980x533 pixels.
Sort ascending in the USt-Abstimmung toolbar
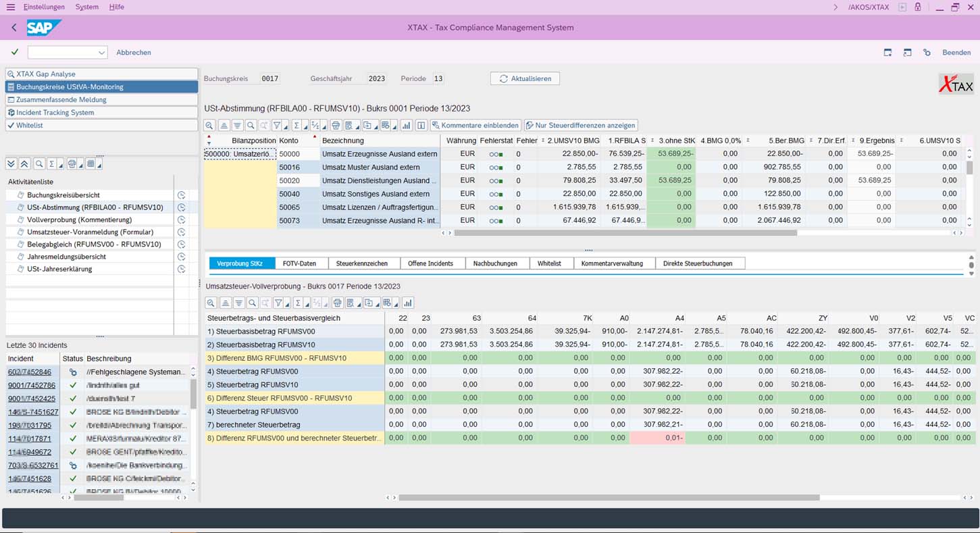click(224, 126)
